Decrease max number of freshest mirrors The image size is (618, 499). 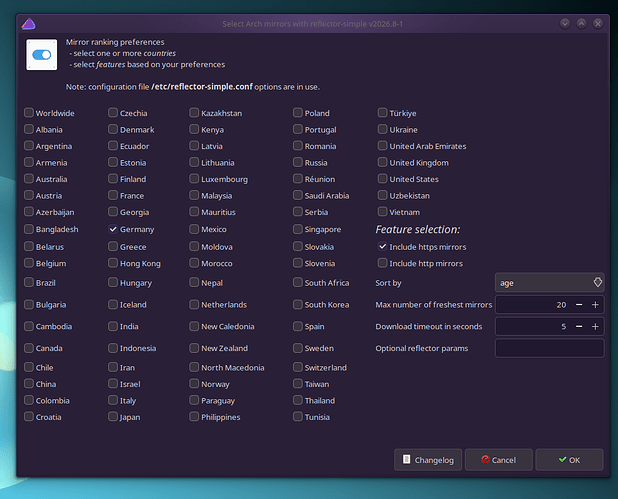click(x=579, y=305)
